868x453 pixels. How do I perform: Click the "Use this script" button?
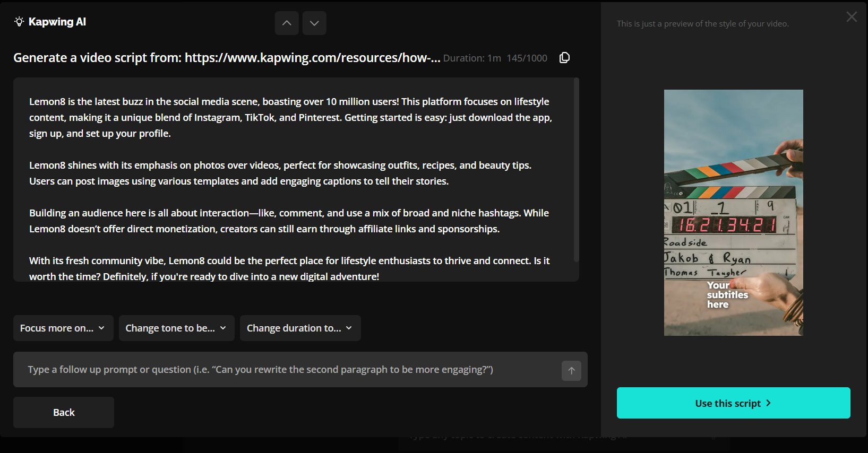(733, 403)
